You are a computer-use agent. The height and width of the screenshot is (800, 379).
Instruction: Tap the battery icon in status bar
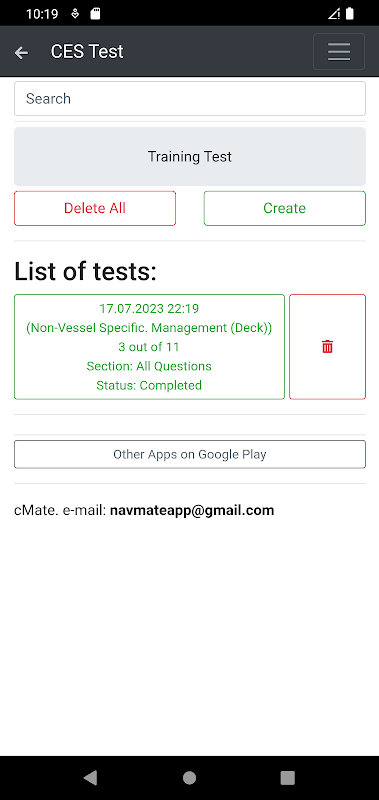click(349, 14)
